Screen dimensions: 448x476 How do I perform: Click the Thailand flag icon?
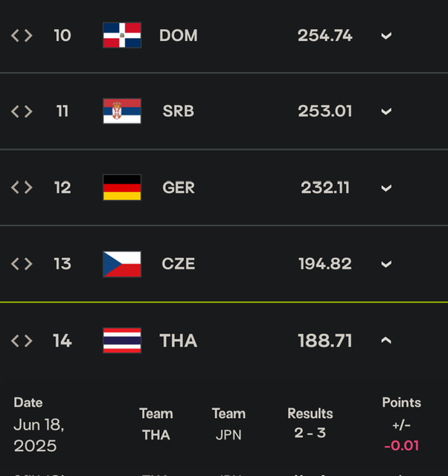[122, 341]
